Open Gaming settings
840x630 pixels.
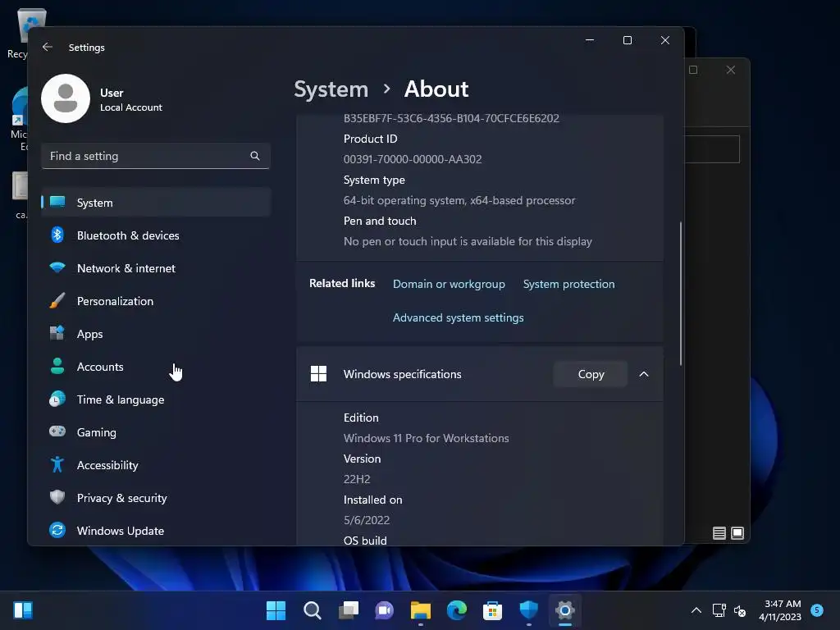pyautogui.click(x=156, y=431)
